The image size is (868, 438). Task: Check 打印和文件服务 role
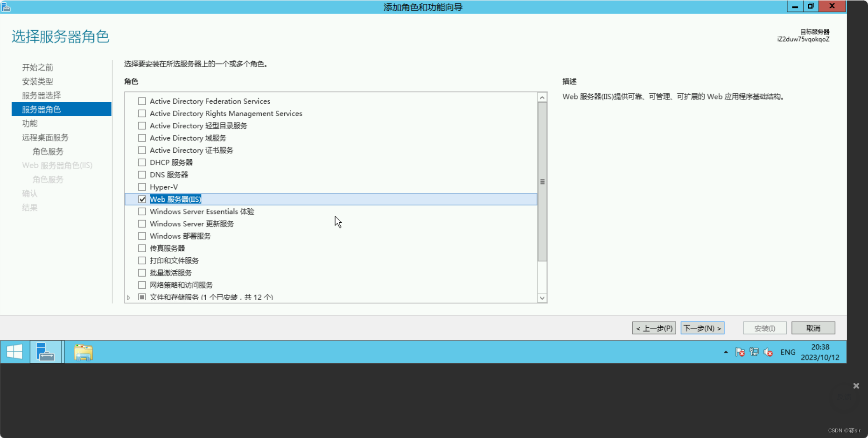142,261
